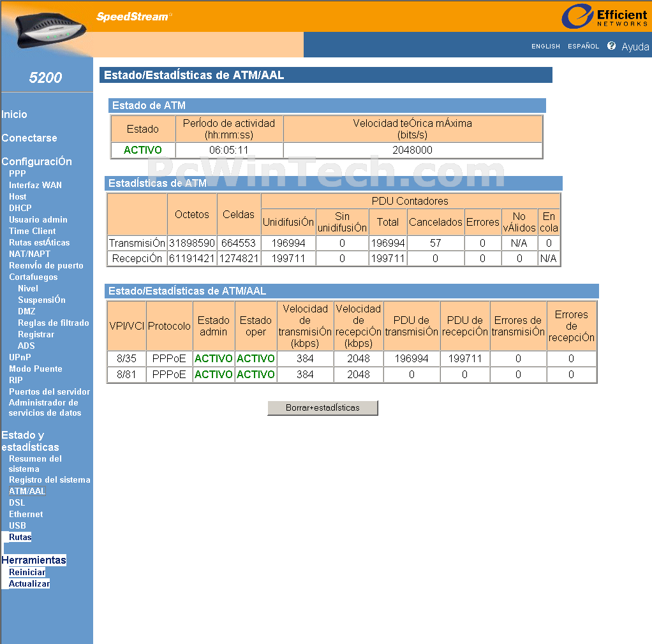The image size is (652, 644).
Task: Click the router device image
Action: pos(51,31)
